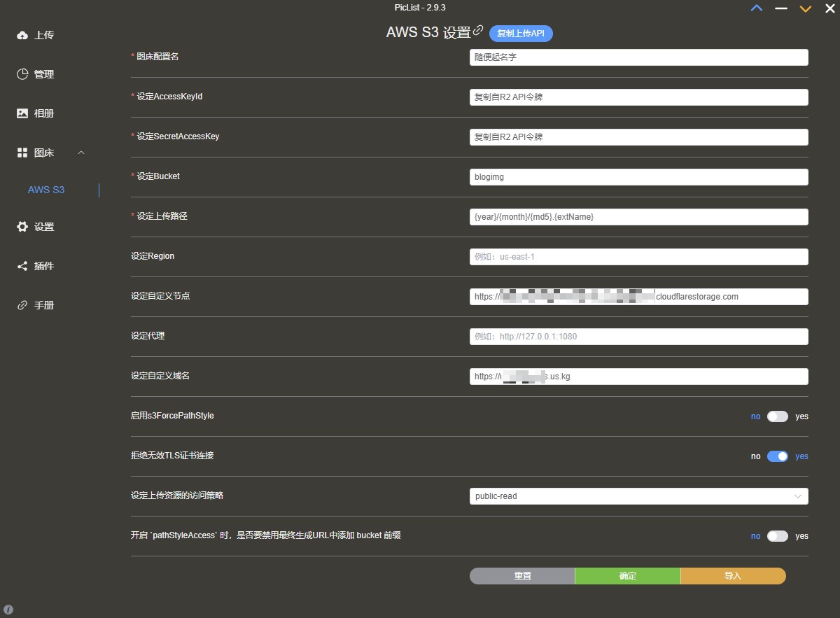Click the orange 导入 button
The width and height of the screenshot is (840, 618).
pyautogui.click(x=733, y=576)
